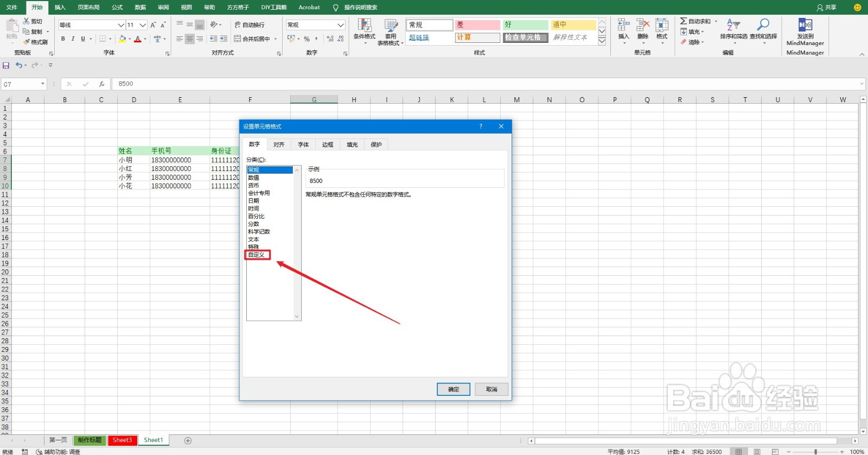Open Conditional Formatting (条件格式)

point(365,31)
